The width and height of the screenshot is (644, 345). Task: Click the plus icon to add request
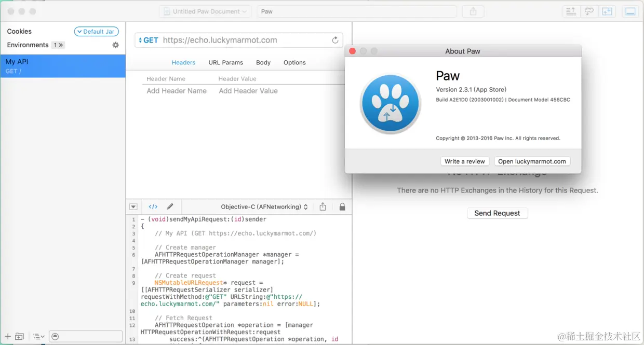tap(8, 337)
